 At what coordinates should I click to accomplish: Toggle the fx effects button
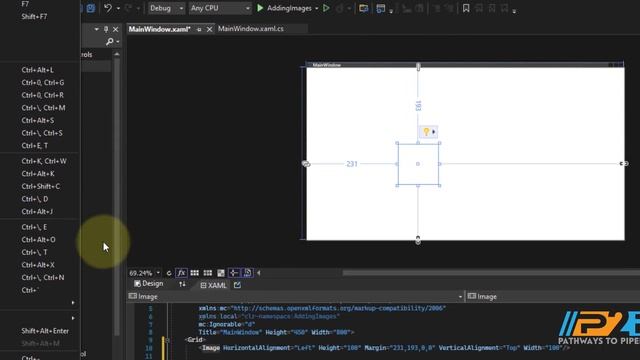pos(181,273)
